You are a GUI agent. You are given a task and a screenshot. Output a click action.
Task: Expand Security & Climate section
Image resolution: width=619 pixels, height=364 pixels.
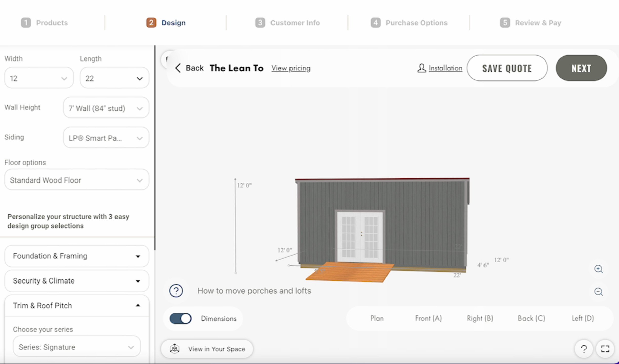(76, 281)
